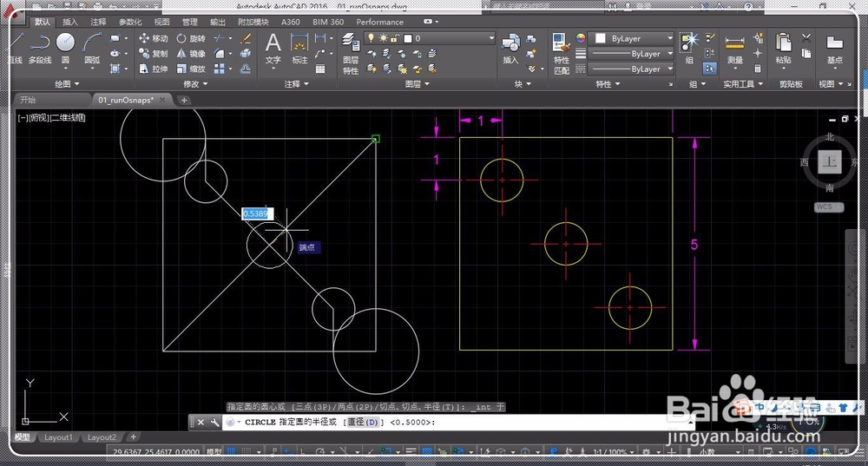Toggle layer freeze sun icon
Viewport: 868px width, 466px height.
point(383,38)
